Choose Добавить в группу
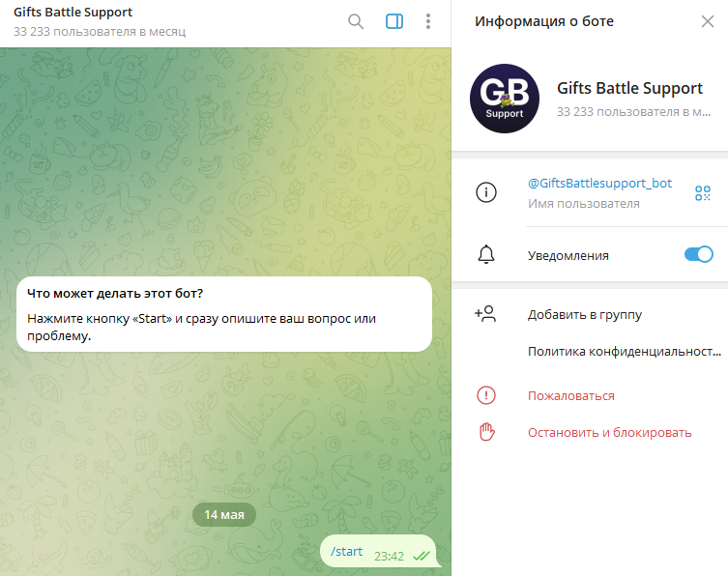 585,315
